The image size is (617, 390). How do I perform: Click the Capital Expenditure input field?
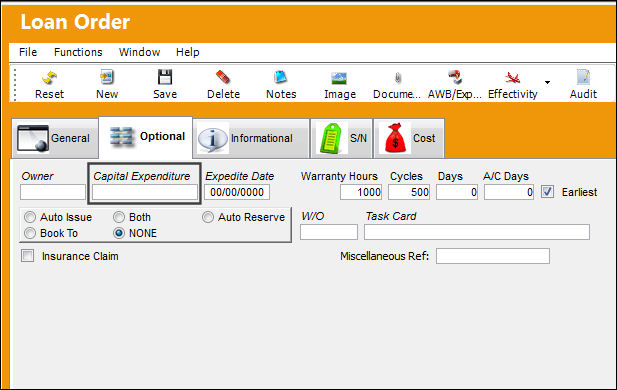145,192
